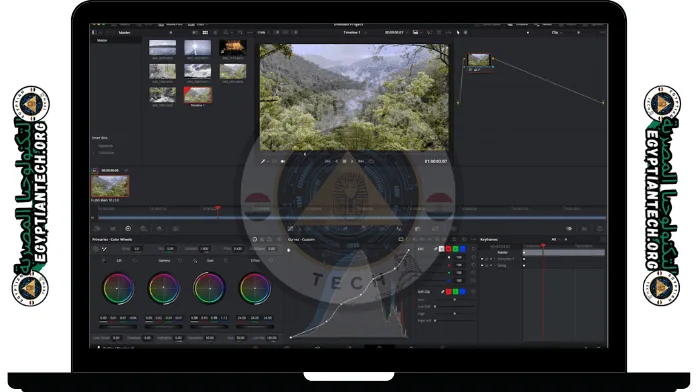The width and height of the screenshot is (698, 392).
Task: Open the Timeline 1 thumbnail in media pool
Action: pyautogui.click(x=198, y=94)
